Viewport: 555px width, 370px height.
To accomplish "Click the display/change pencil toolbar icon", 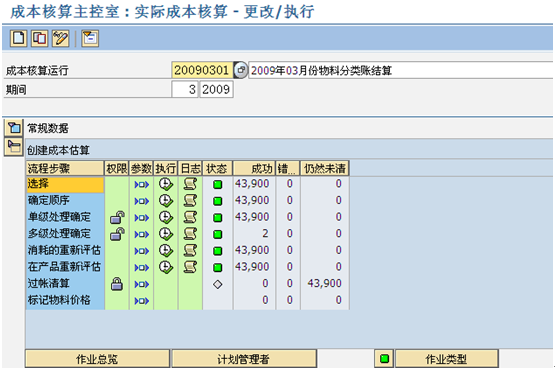I will [60, 38].
